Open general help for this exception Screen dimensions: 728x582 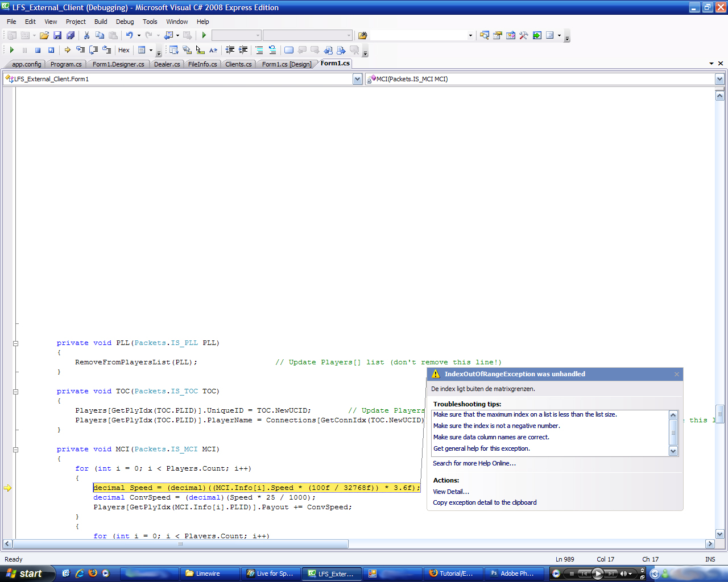point(481,448)
